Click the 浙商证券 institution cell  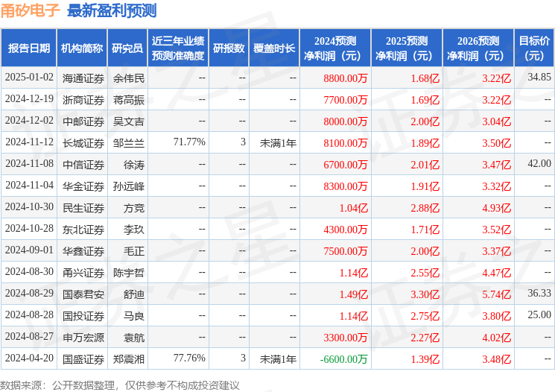[83, 100]
